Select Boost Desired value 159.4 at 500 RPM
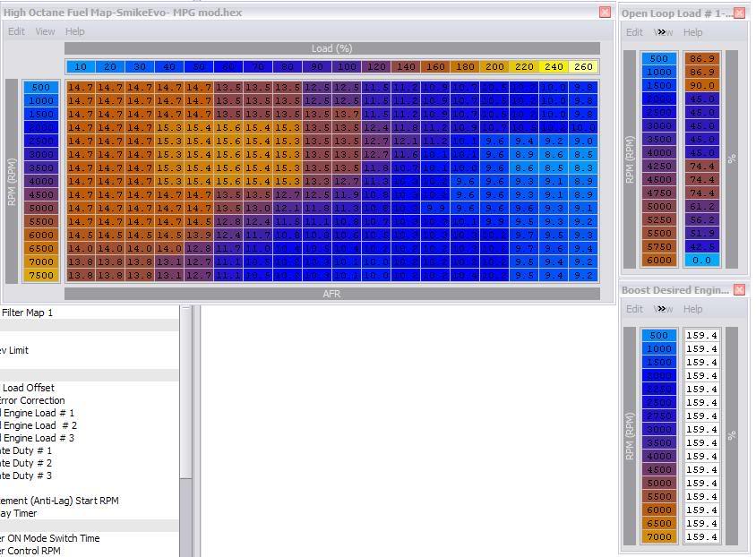This screenshot has height=557, width=756. click(x=702, y=335)
